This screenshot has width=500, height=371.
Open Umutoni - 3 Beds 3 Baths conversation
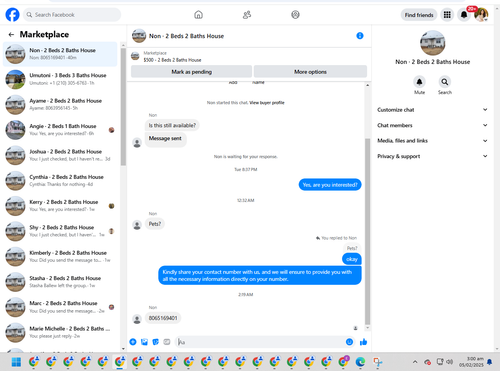pos(60,79)
